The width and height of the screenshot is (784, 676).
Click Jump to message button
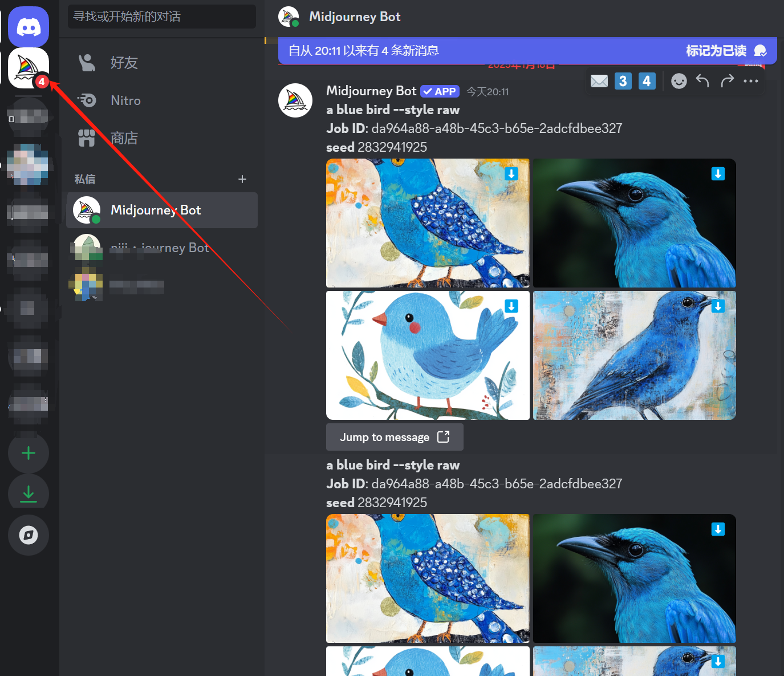click(395, 437)
